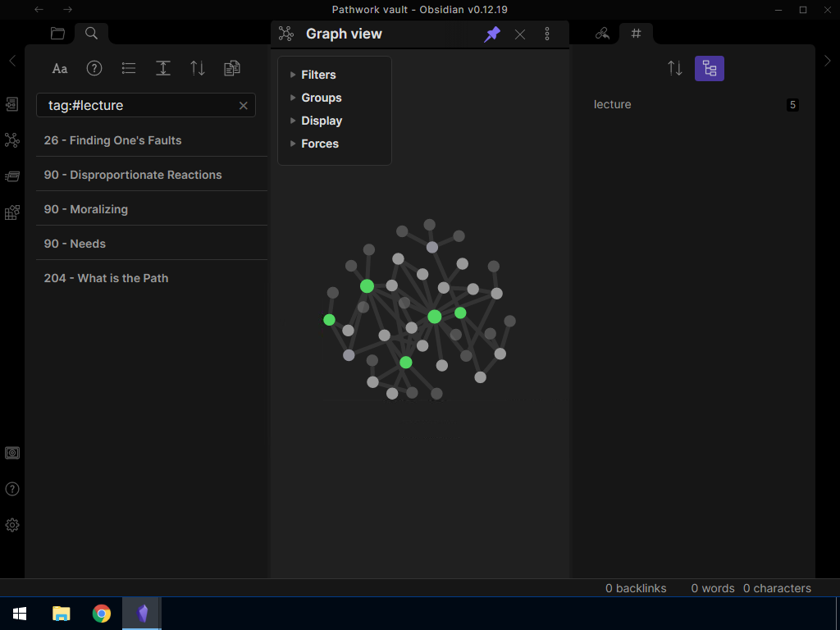Click 0 backlinks in status bar
840x630 pixels.
coord(636,588)
